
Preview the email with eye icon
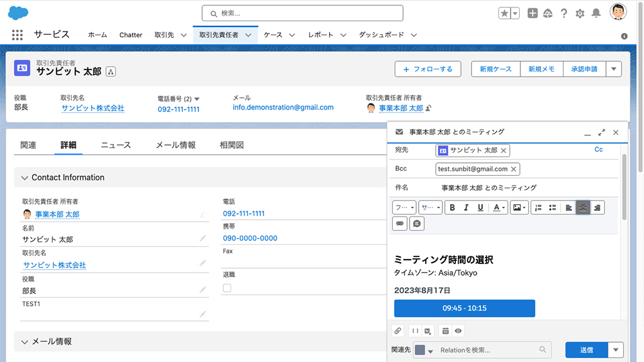(x=458, y=331)
